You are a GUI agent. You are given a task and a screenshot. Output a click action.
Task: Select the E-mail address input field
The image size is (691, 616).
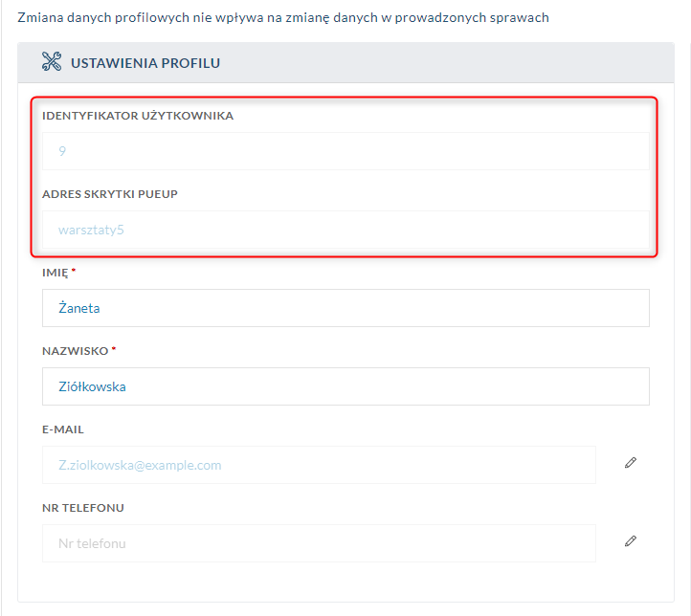[x=319, y=465]
